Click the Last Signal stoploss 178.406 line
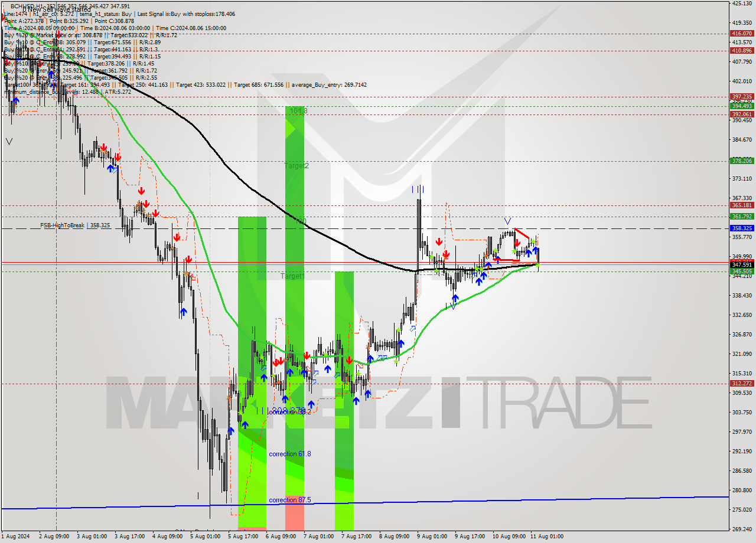Viewport: 756px width, 543px height. pos(119,14)
